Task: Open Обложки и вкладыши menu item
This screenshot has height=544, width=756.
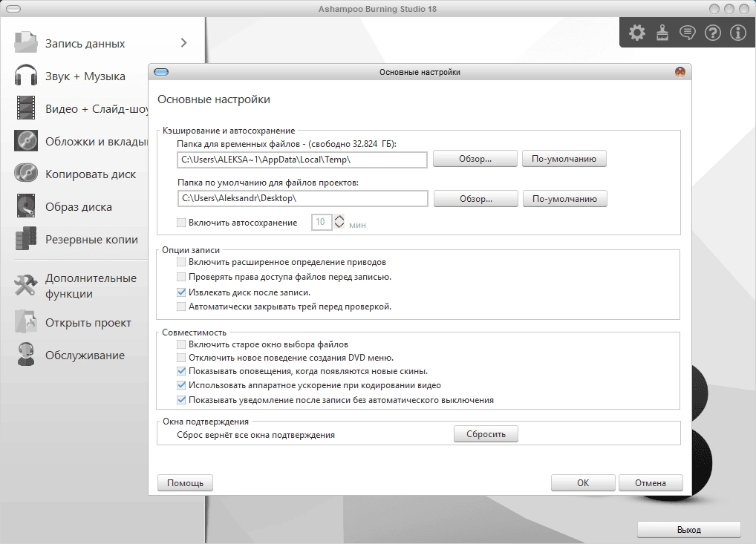Action: 97,142
